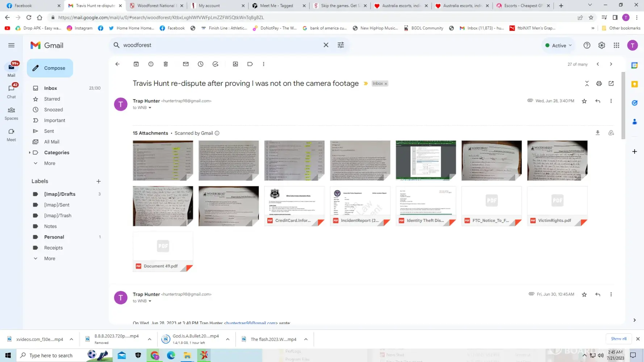Expand the Categories folder list
The height and width of the screenshot is (362, 644).
(x=29, y=153)
